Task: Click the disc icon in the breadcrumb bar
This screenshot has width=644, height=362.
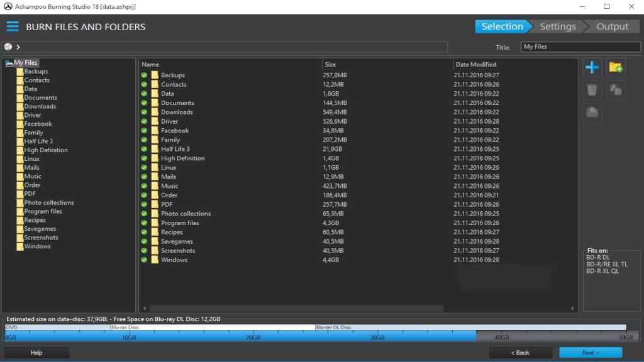Action: click(8, 47)
